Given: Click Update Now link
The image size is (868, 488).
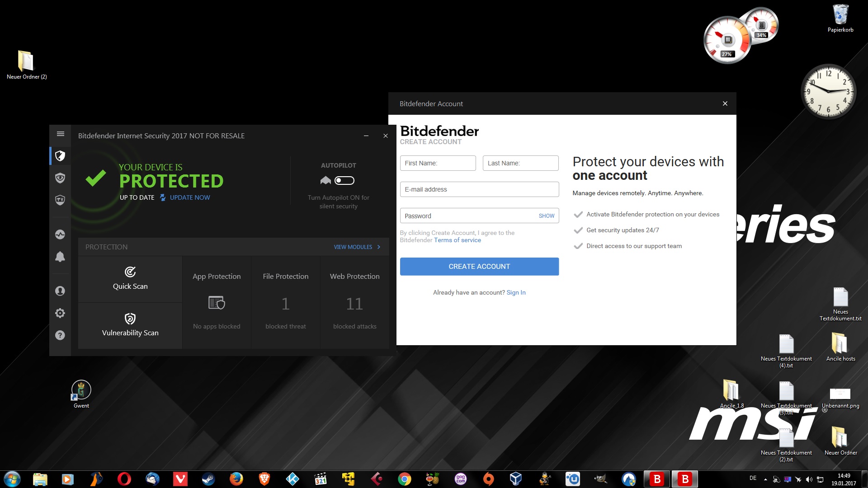Looking at the screenshot, I should pyautogui.click(x=190, y=197).
